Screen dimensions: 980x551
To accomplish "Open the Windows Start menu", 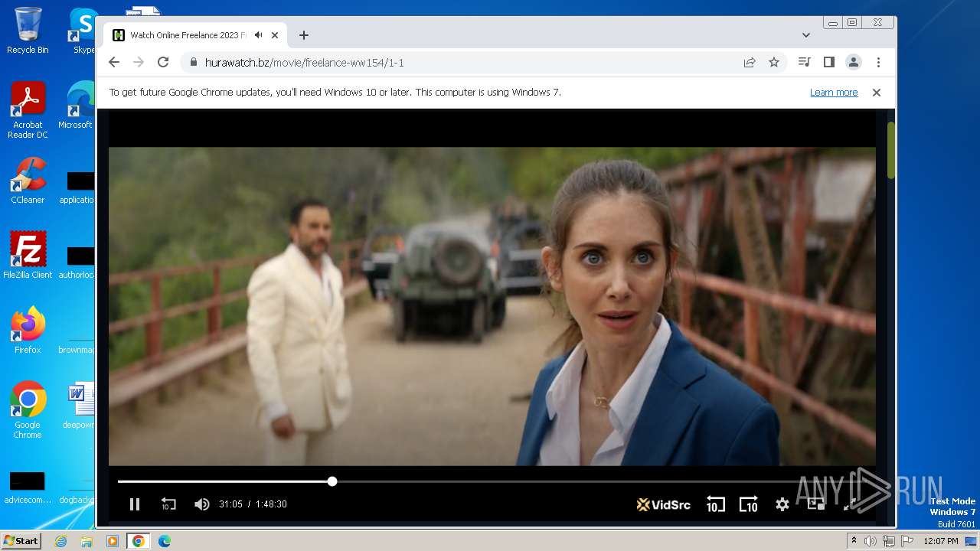I will coord(21,541).
